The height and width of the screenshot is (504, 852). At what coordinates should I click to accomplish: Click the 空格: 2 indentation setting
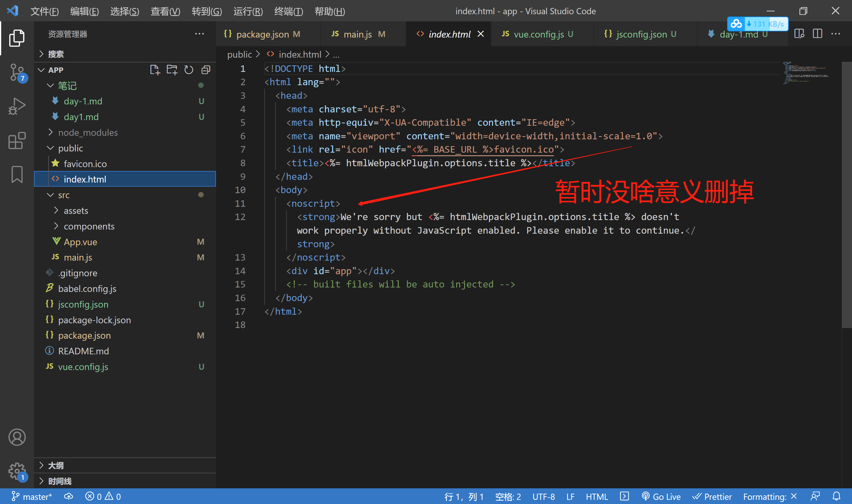[x=508, y=497]
